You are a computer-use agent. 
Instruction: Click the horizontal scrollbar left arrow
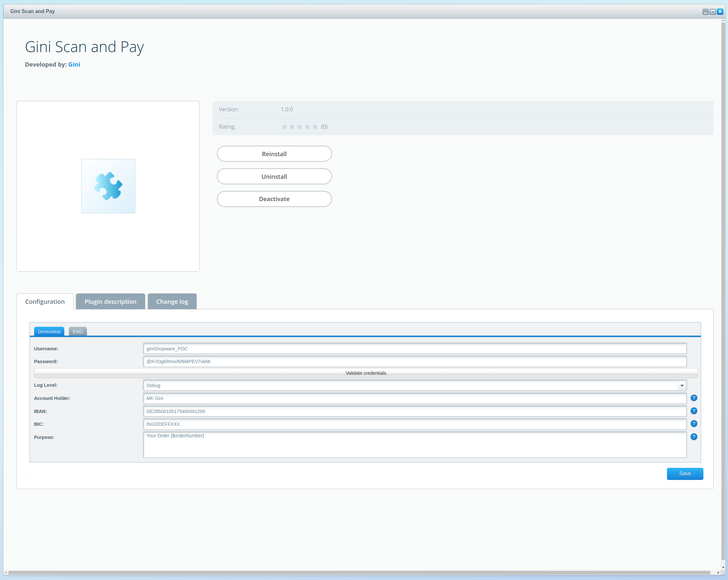point(6,572)
